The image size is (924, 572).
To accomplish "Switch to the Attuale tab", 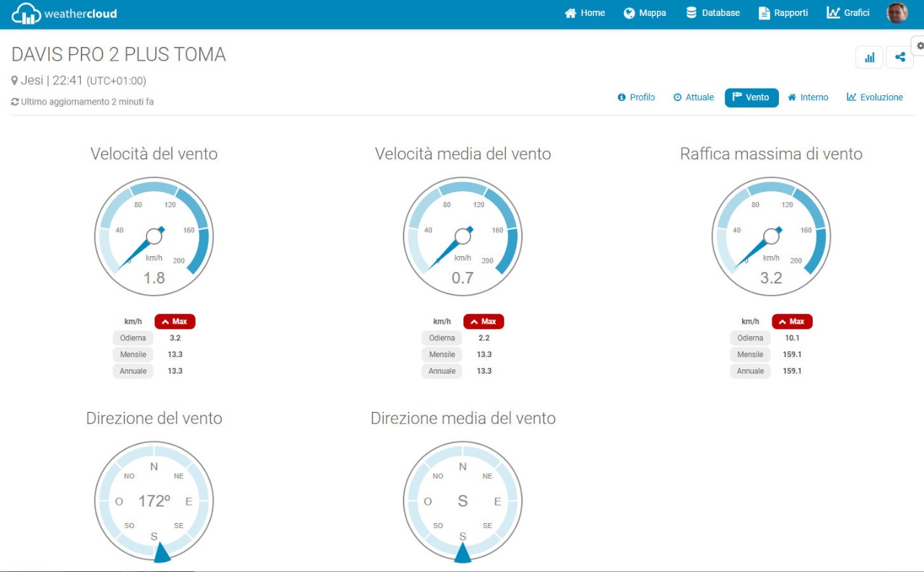I will [694, 97].
